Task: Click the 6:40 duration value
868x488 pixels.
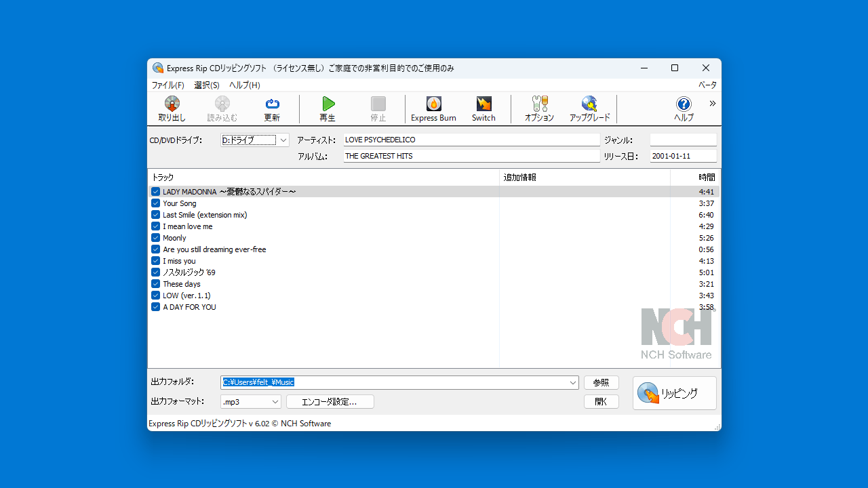Action: pyautogui.click(x=707, y=215)
